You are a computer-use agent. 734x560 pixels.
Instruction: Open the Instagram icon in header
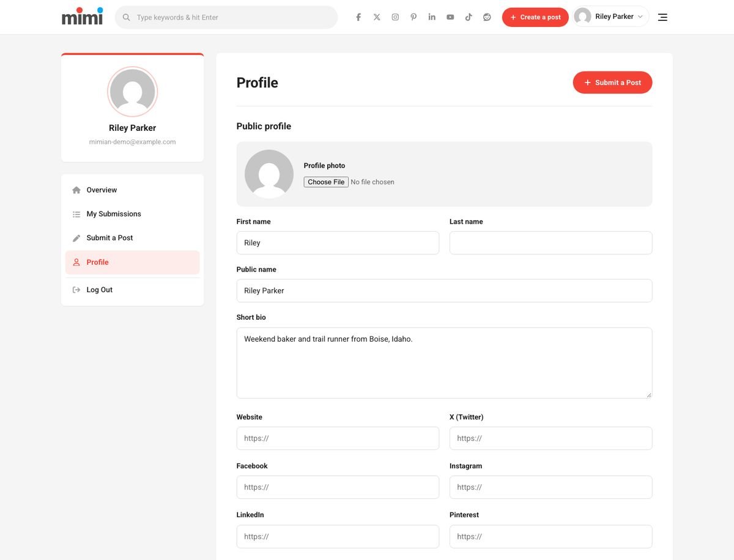[395, 17]
